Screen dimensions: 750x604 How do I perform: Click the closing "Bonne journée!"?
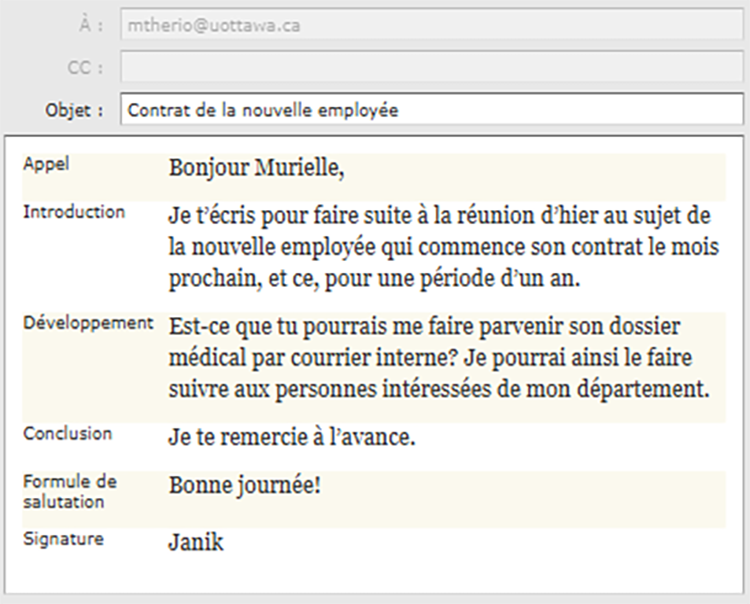tap(245, 486)
